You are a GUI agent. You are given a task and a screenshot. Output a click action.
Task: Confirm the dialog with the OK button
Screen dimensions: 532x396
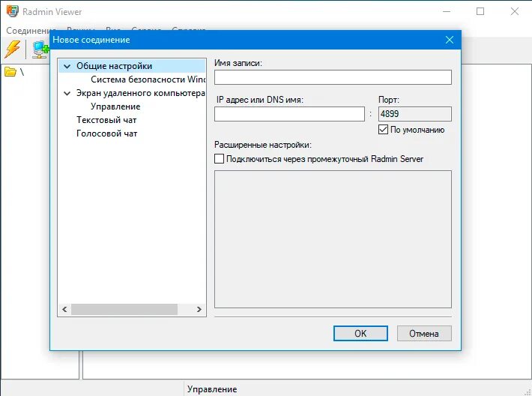point(360,334)
